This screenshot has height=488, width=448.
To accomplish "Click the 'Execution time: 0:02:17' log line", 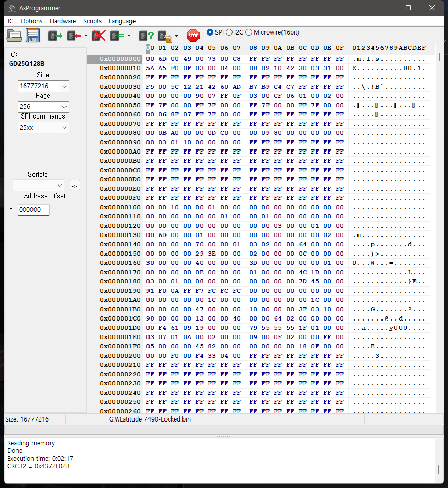I will [40, 459].
